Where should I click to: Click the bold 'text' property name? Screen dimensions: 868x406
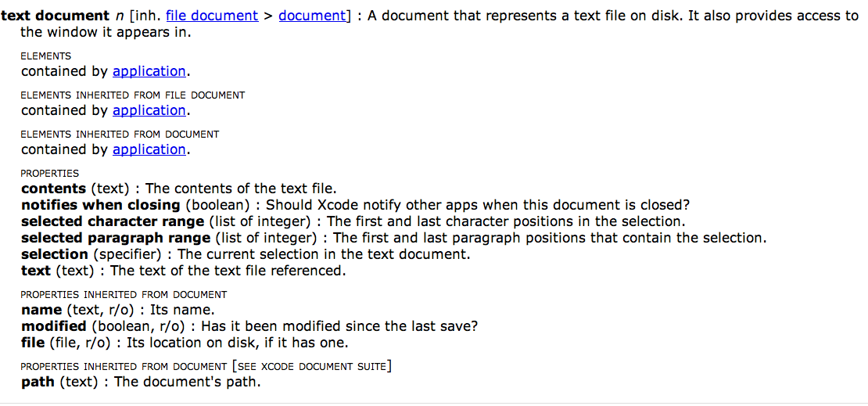35,271
